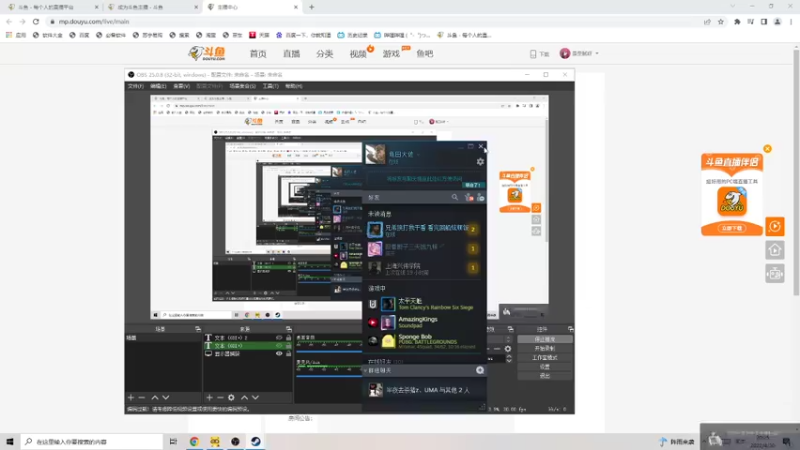
Task: Open the OBS Help menu
Action: 293,86
